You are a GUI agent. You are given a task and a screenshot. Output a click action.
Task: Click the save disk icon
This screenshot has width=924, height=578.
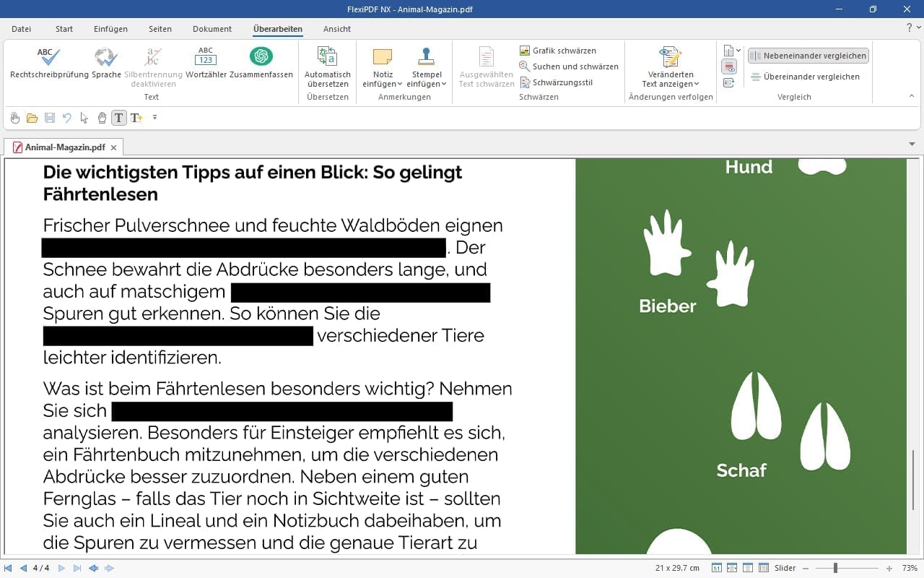pyautogui.click(x=50, y=118)
